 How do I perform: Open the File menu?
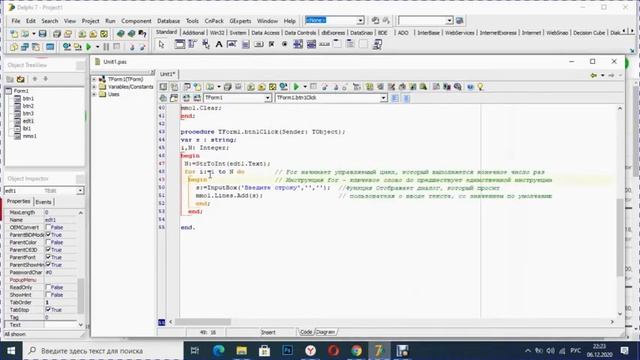click(x=16, y=21)
